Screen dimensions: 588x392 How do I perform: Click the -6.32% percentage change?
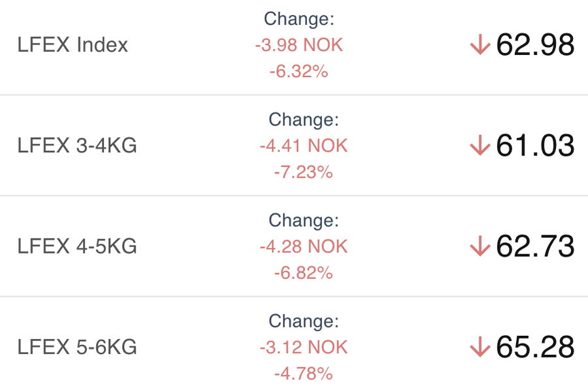pyautogui.click(x=299, y=71)
